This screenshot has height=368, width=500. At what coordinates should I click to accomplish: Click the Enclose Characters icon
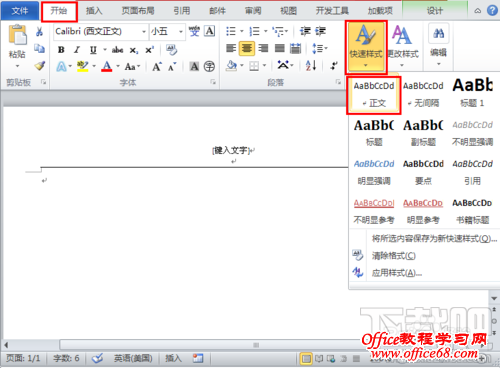[x=209, y=66]
